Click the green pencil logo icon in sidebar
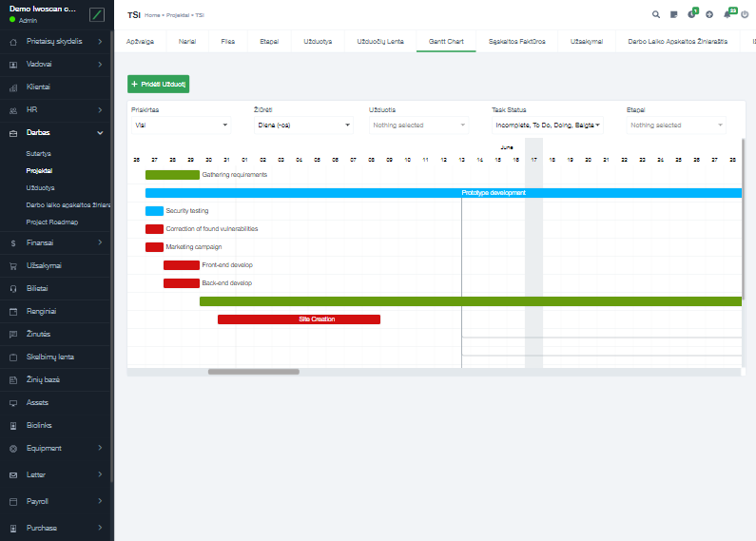 point(96,14)
